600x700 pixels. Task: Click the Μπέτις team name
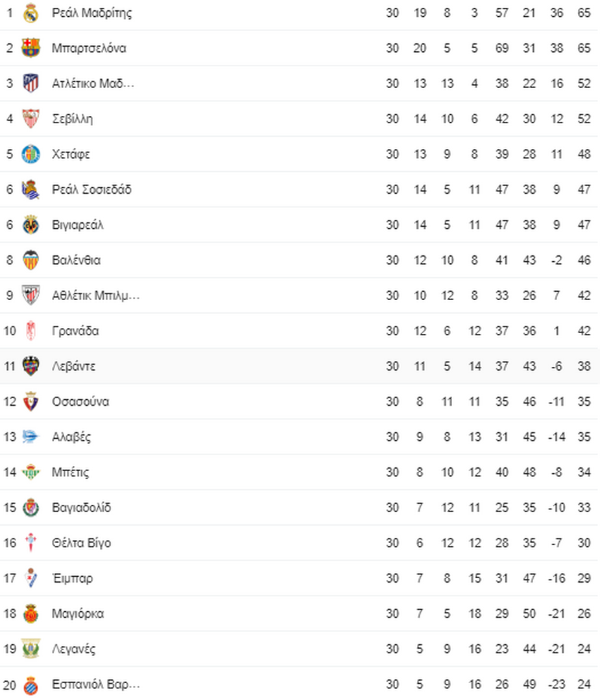(70, 472)
